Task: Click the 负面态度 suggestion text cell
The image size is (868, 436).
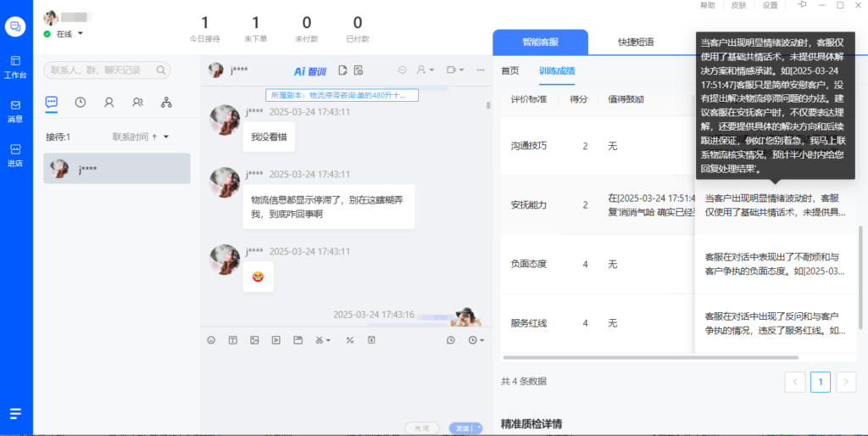Action: coord(775,265)
